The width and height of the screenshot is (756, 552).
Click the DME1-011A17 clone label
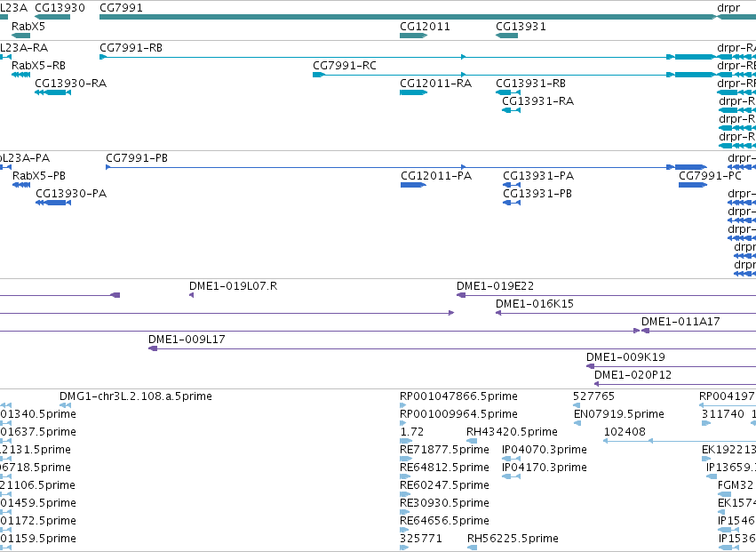(x=680, y=322)
